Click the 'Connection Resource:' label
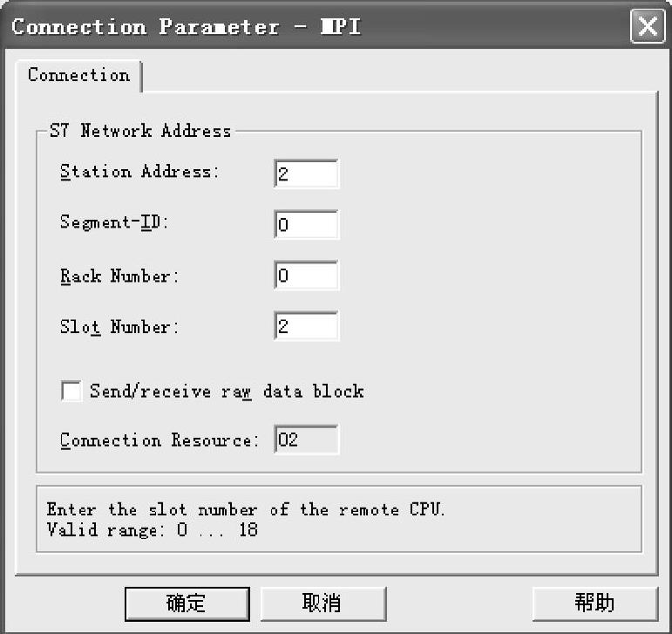 [160, 440]
